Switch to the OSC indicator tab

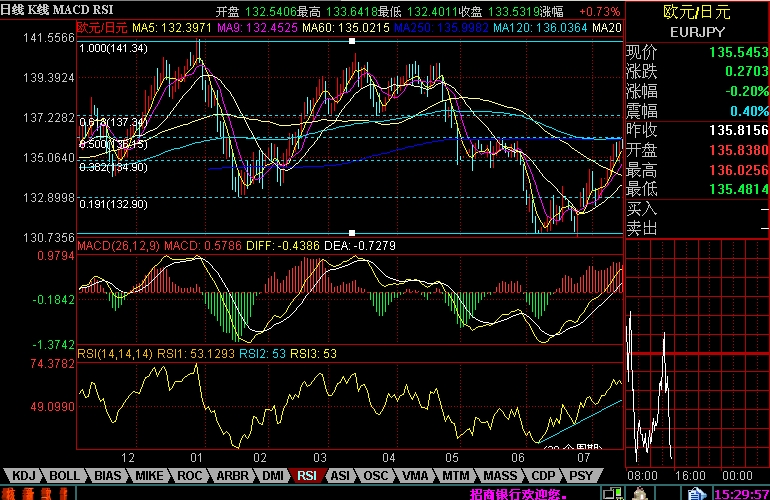point(376,475)
